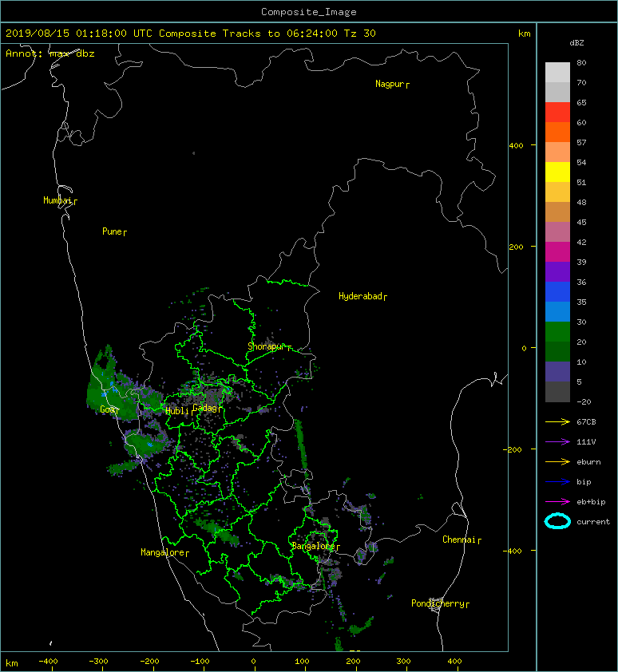Screen dimensions: 618x672
Task: Click the Goa label
Action: [x=107, y=409]
